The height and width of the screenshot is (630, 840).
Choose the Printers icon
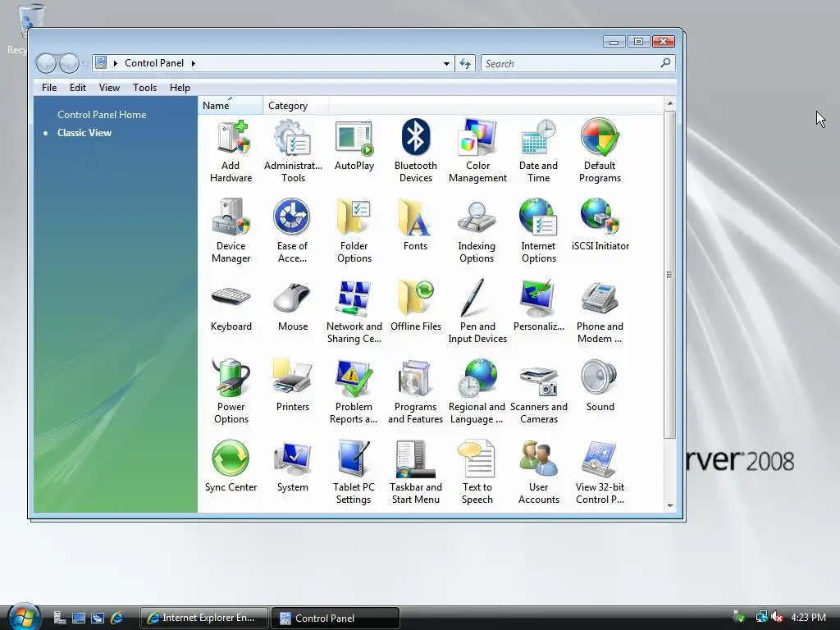(x=293, y=386)
